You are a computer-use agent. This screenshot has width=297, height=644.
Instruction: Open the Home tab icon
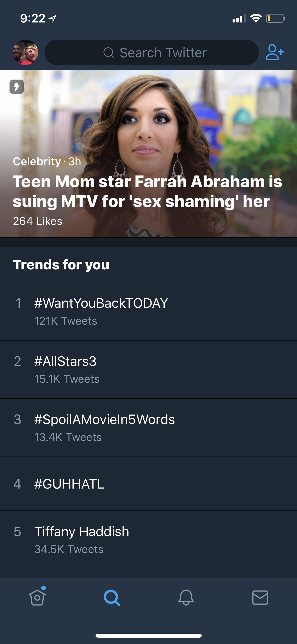pyautogui.click(x=37, y=597)
